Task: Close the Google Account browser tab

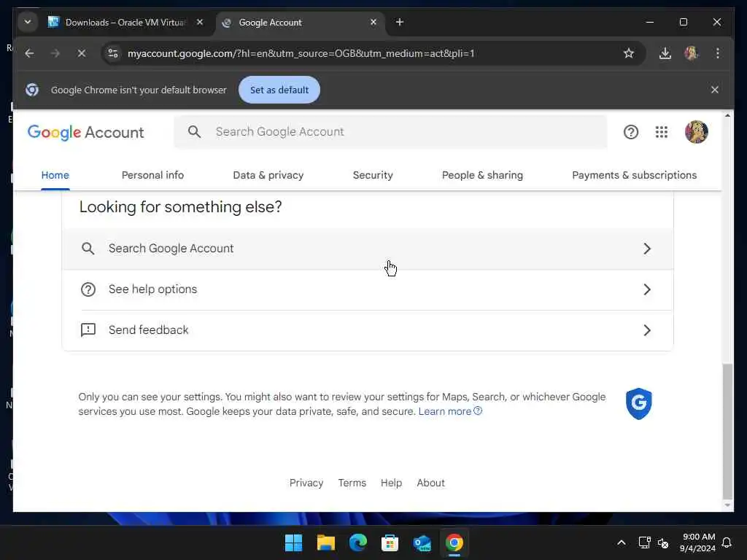Action: pyautogui.click(x=373, y=22)
